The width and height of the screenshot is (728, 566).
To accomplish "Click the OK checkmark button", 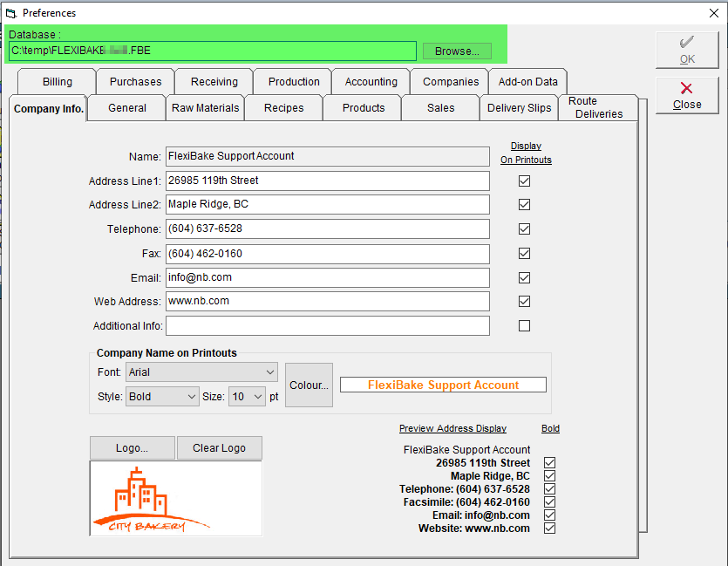I will (x=687, y=50).
